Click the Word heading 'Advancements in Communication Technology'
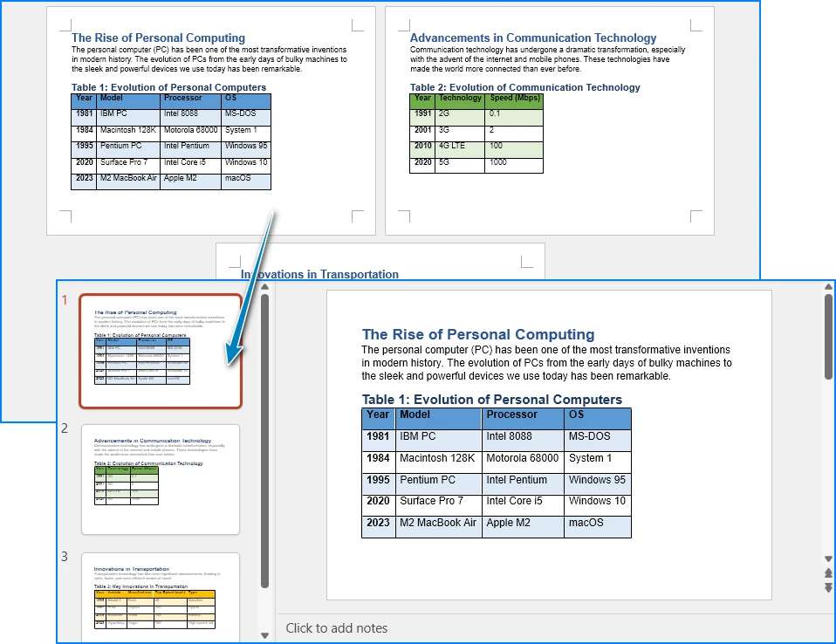The width and height of the screenshot is (836, 644). click(x=533, y=38)
